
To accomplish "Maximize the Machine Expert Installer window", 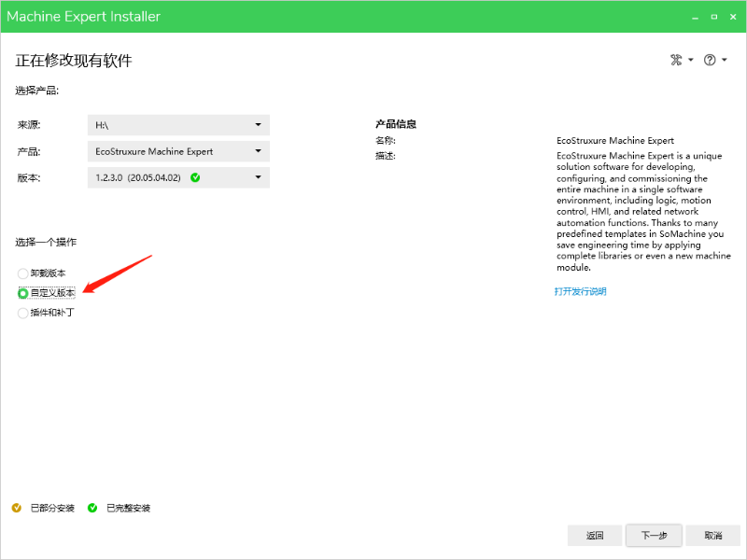I will [x=714, y=17].
